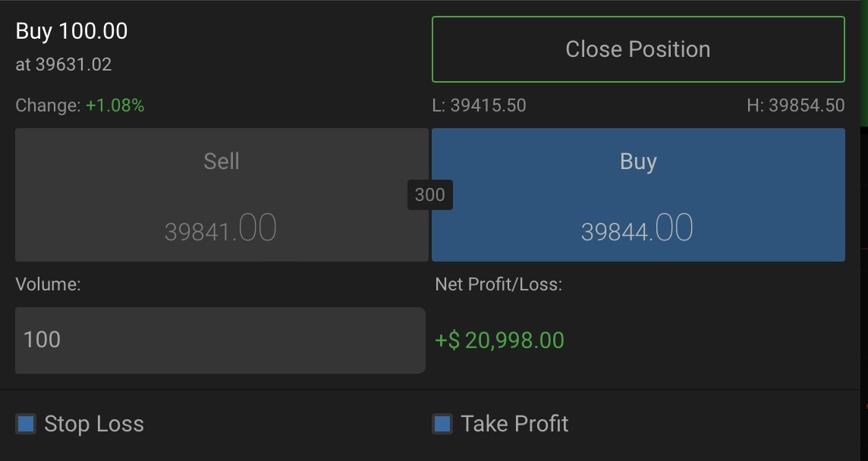Toggle the Take Profit checkbox
Image resolution: width=868 pixels, height=461 pixels.
pos(442,424)
